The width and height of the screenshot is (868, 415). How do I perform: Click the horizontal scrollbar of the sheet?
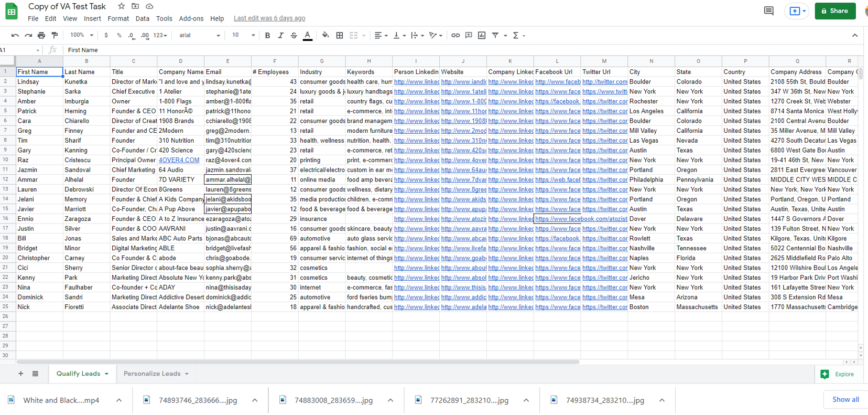pos(298,362)
